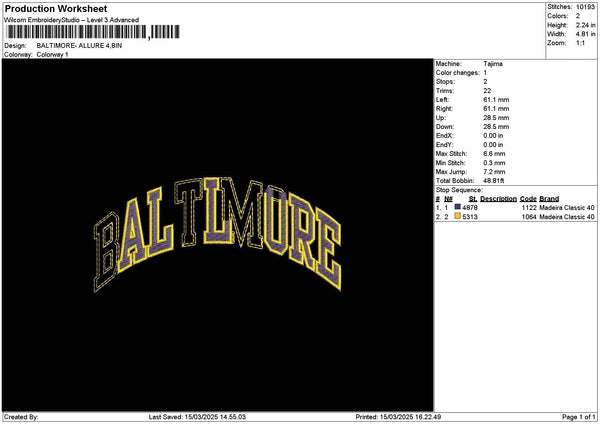Click thread code 1122 in stop sequence

(529, 208)
